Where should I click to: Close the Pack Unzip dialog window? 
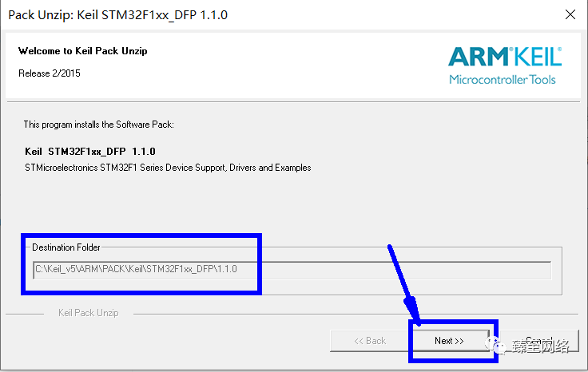[x=570, y=14]
